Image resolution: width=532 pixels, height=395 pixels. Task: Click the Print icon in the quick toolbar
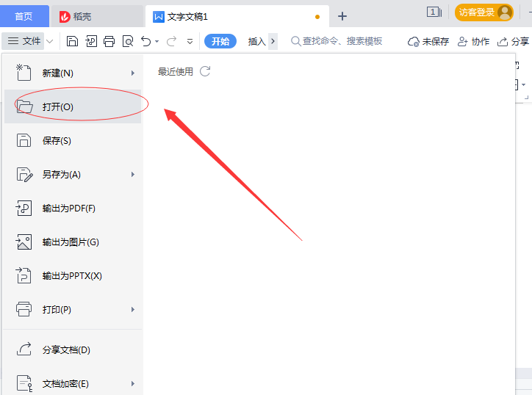coord(109,41)
